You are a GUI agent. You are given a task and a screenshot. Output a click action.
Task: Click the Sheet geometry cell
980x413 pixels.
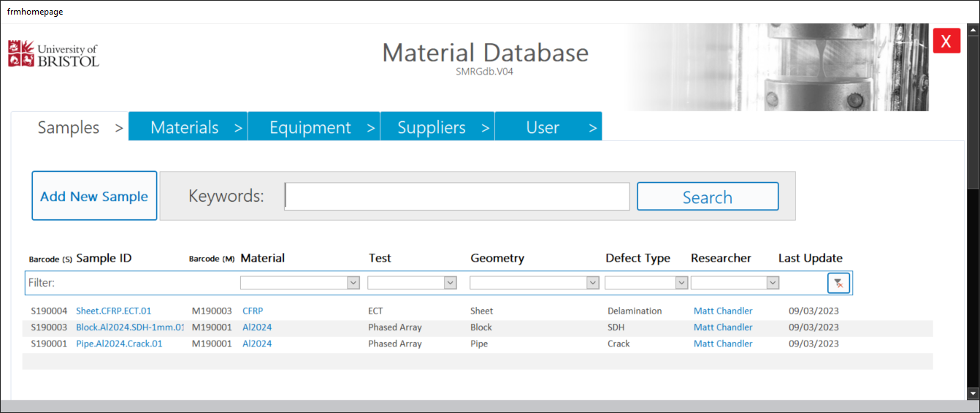[481, 311]
